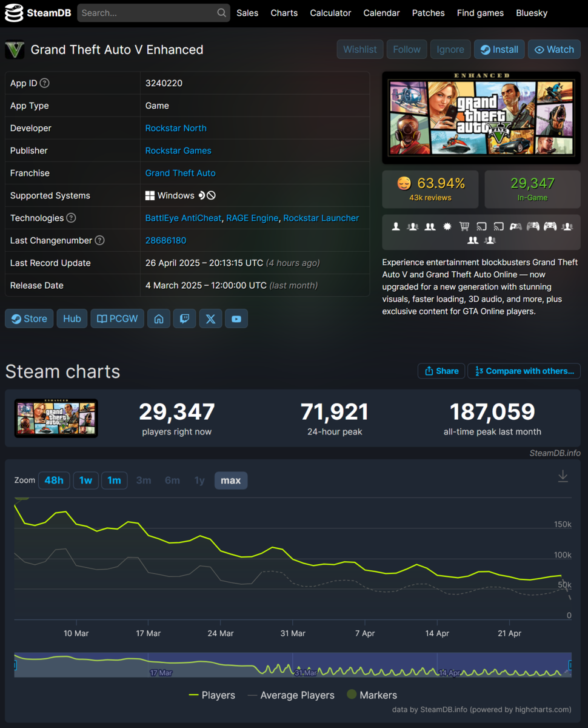Set chart zoom to max
Image resolution: width=588 pixels, height=728 pixels.
(x=231, y=480)
